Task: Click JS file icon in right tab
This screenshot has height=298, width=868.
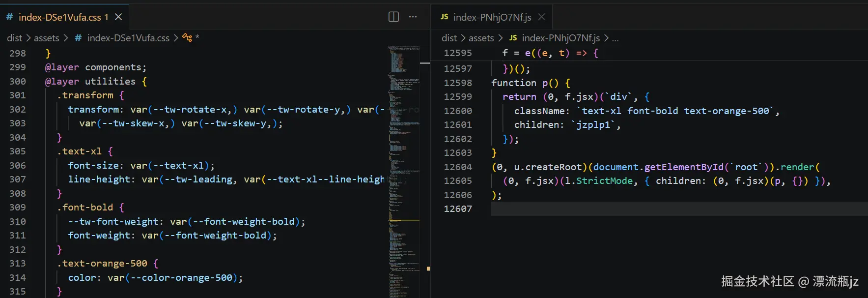Action: pos(444,17)
